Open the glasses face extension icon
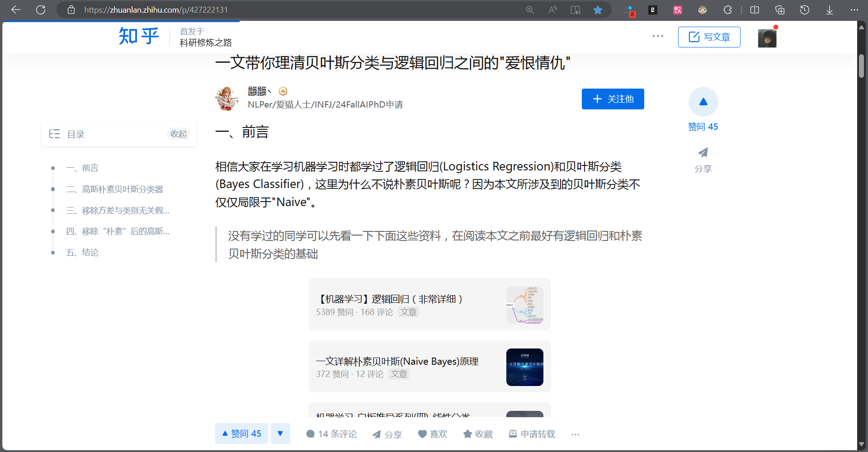 pos(703,9)
